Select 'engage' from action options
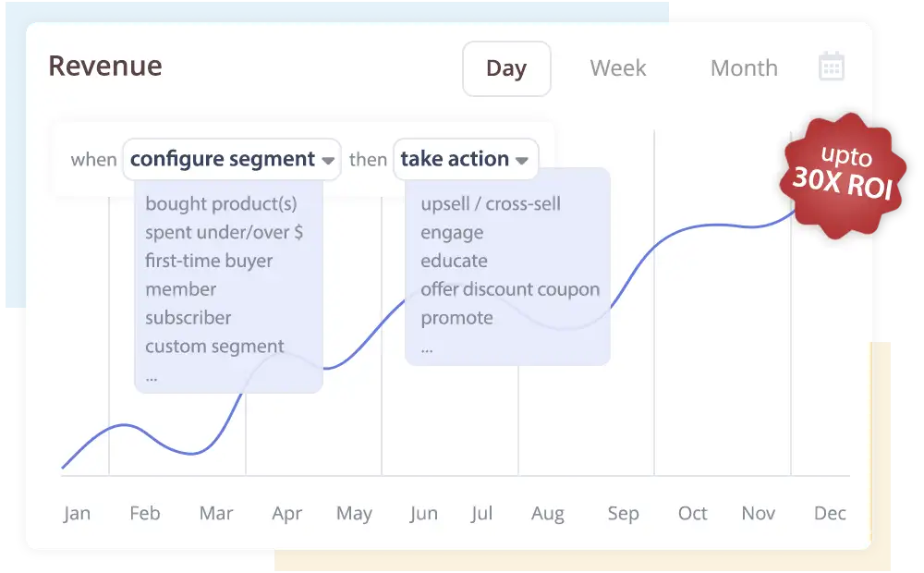This screenshot has width=924, height=573. 451,232
